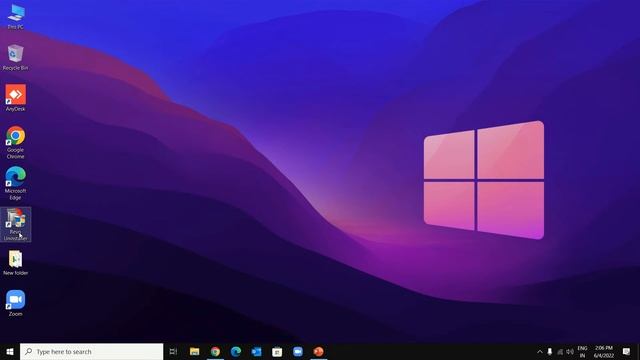640x360 pixels.
Task: Open the Windows Start menu
Action: pos(10,351)
